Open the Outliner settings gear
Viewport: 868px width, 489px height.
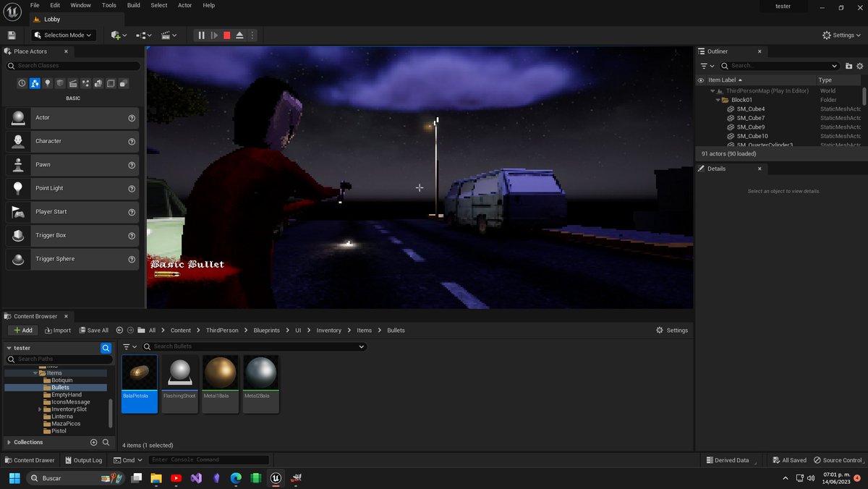(x=859, y=66)
